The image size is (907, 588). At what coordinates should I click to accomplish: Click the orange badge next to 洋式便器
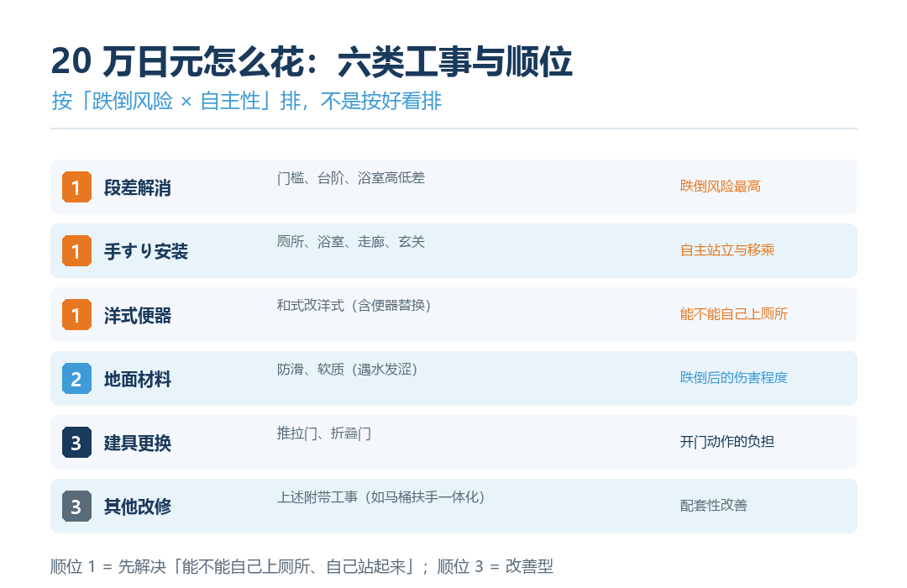pyautogui.click(x=77, y=315)
